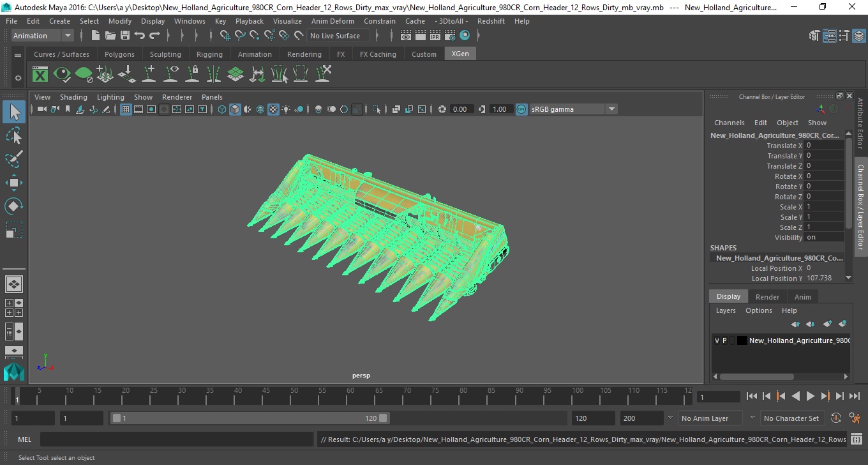868x465 pixels.
Task: Activate the Rotate tool in toolbox
Action: pyautogui.click(x=14, y=206)
